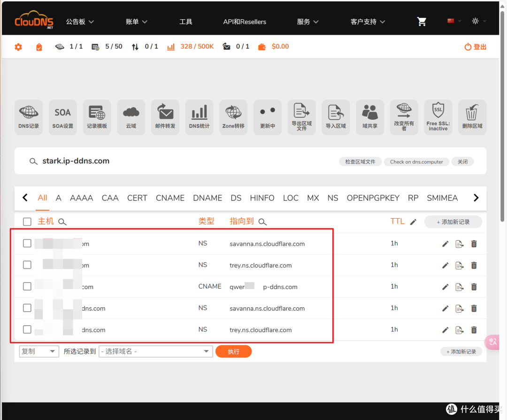
Task: Open Free SSL inactive tile
Action: 438,117
